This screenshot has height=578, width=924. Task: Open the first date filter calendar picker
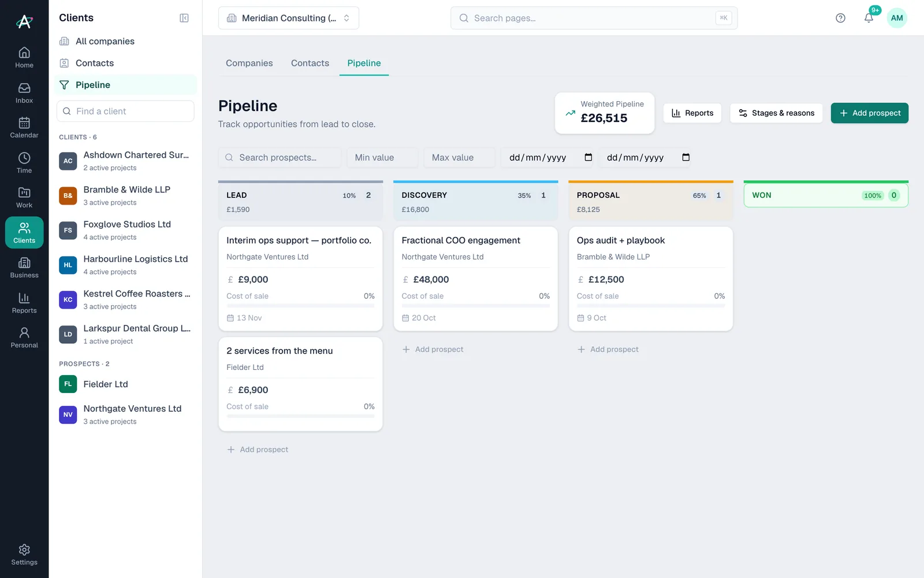pos(588,157)
